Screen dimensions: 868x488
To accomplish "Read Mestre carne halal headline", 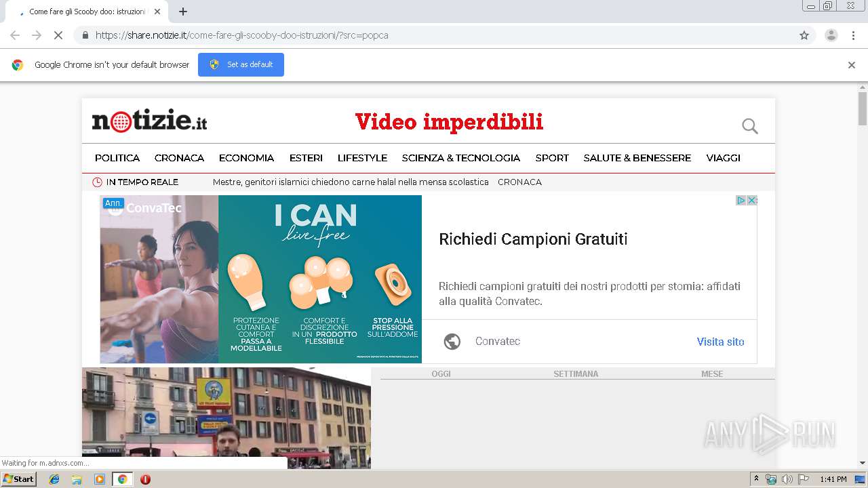I will (x=351, y=182).
